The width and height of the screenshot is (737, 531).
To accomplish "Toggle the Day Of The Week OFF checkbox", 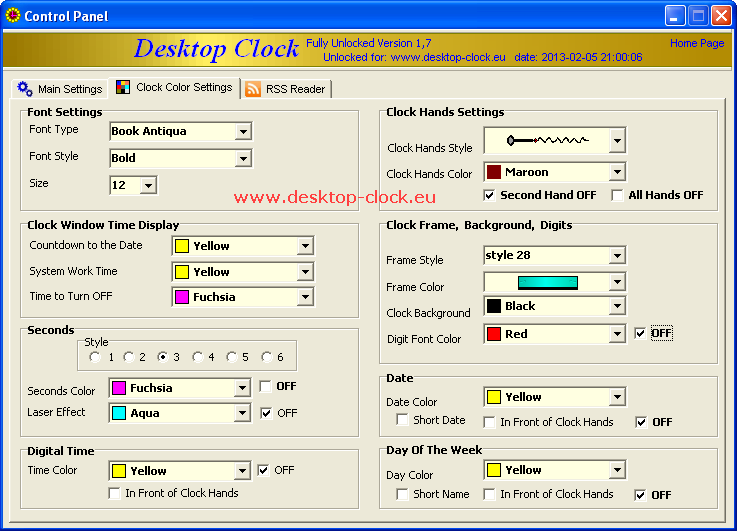I will (x=640, y=495).
